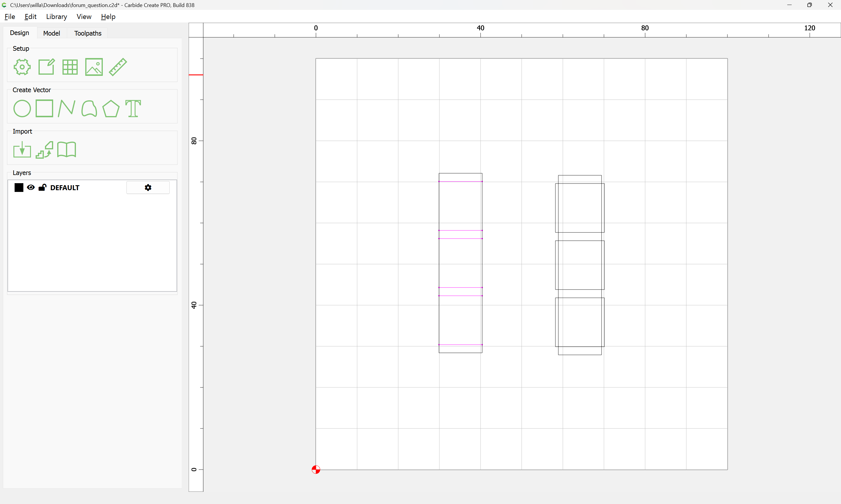Screen dimensions: 841x504
Task: Toggle the lock on DEFAULT layer
Action: pyautogui.click(x=42, y=188)
